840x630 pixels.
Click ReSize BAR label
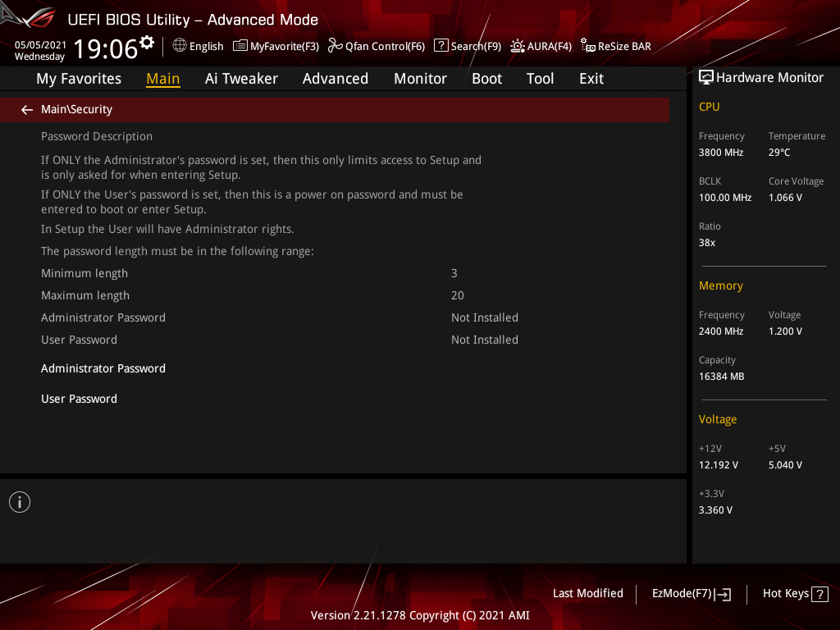(624, 46)
